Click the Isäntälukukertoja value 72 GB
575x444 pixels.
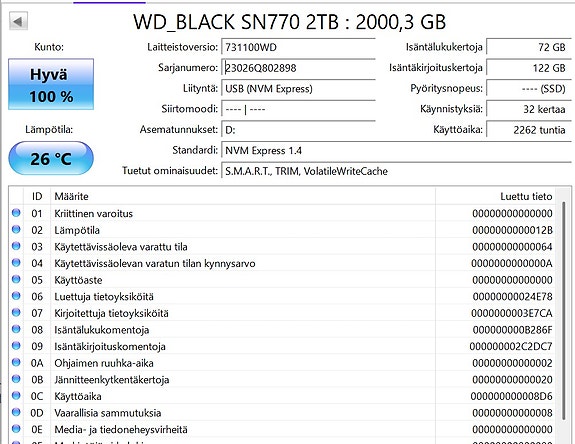tap(529, 47)
